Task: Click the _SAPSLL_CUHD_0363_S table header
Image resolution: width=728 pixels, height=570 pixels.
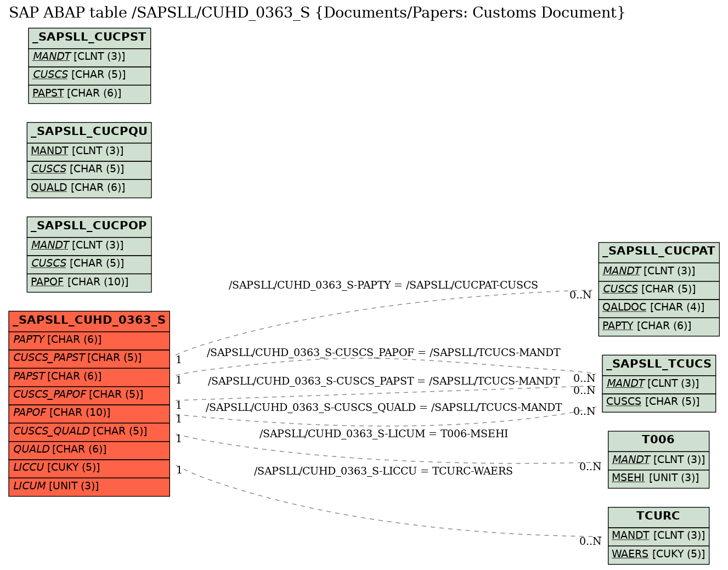Action: point(89,321)
